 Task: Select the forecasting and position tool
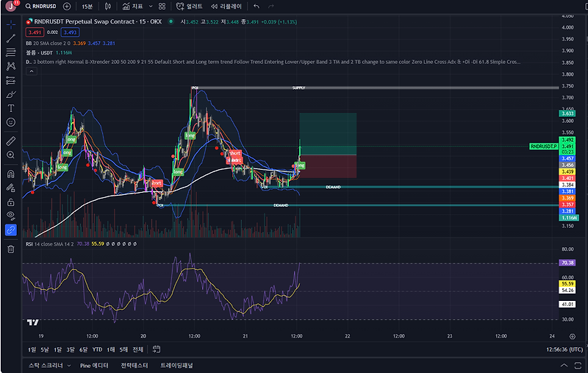[11, 80]
